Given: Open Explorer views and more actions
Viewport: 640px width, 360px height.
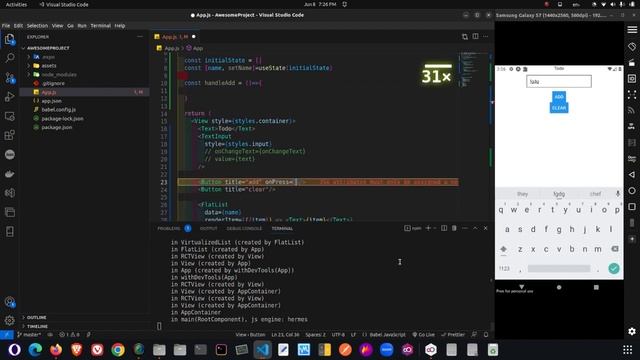Looking at the screenshot, I should (140, 37).
